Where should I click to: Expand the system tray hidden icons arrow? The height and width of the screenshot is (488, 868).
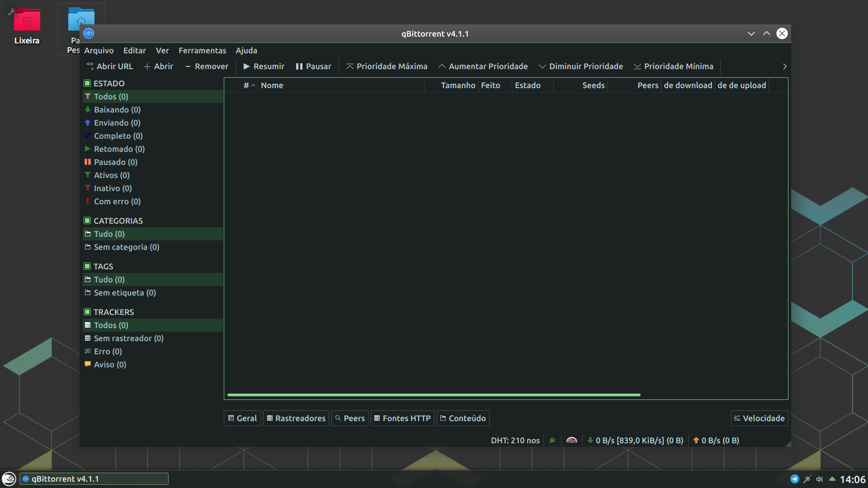(832, 479)
